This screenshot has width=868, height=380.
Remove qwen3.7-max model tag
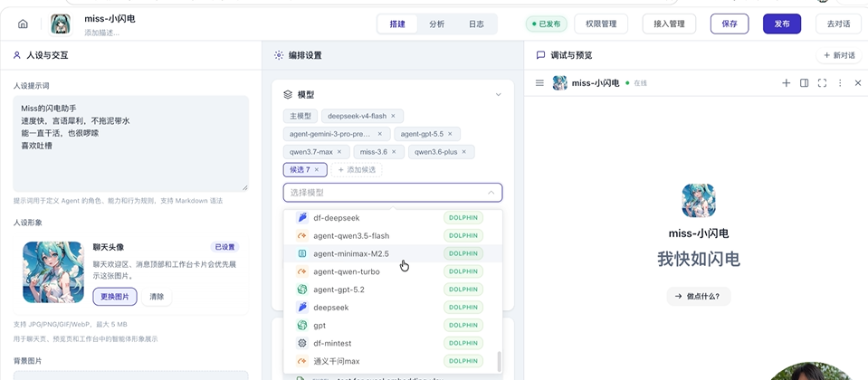pyautogui.click(x=339, y=152)
